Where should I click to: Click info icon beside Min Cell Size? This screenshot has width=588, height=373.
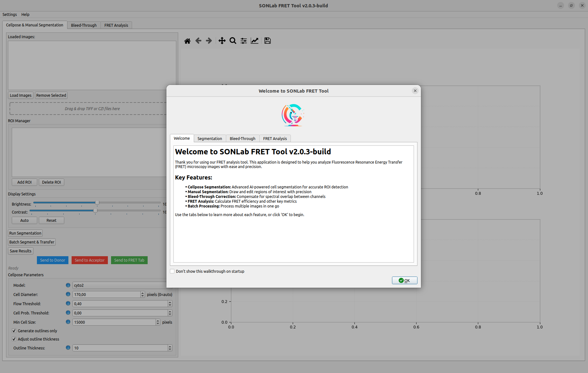tap(68, 322)
